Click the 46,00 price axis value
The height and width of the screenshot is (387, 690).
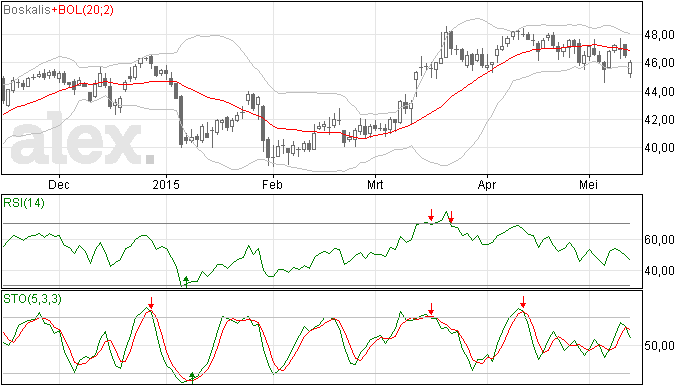point(659,63)
